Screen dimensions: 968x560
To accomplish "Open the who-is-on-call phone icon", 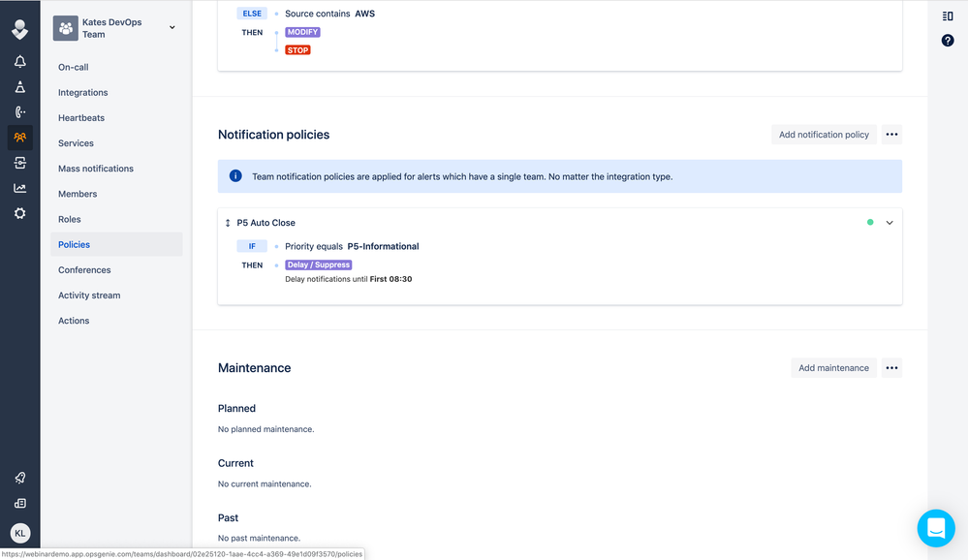I will coord(19,111).
